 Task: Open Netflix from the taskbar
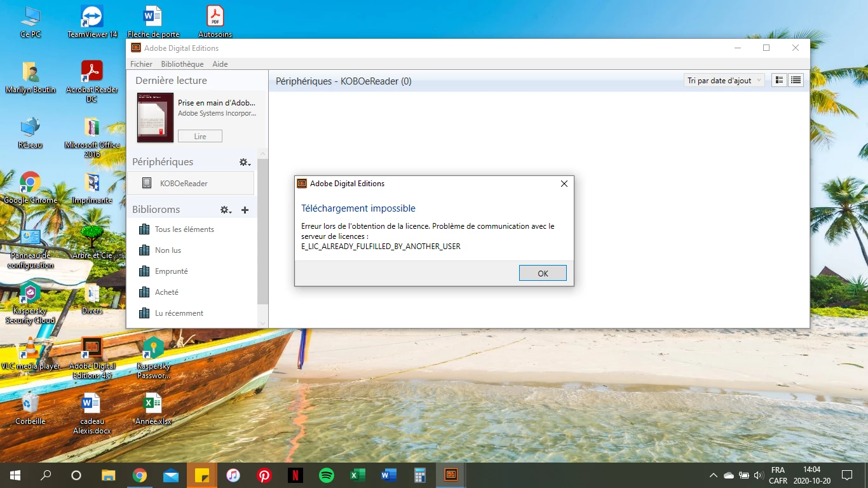[295, 475]
